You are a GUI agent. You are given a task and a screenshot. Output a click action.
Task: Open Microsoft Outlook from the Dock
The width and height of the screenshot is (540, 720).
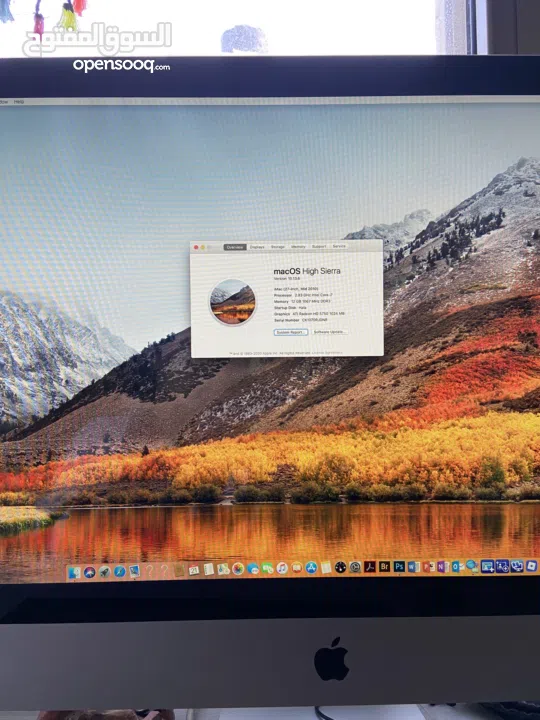[457, 566]
